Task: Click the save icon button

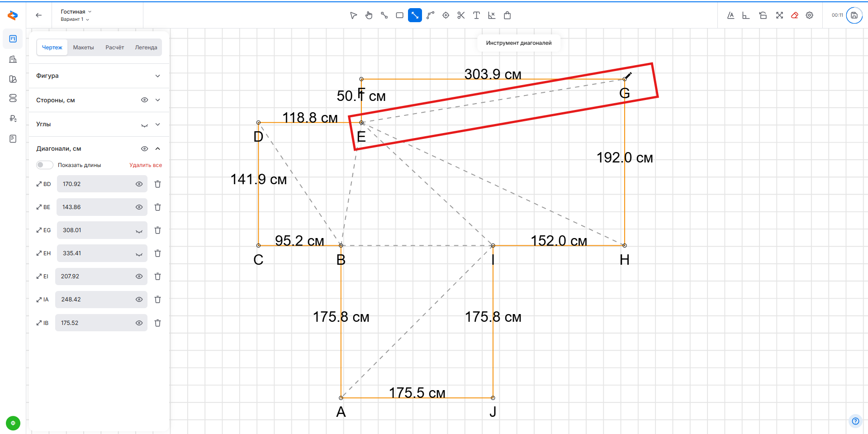Action: point(854,15)
